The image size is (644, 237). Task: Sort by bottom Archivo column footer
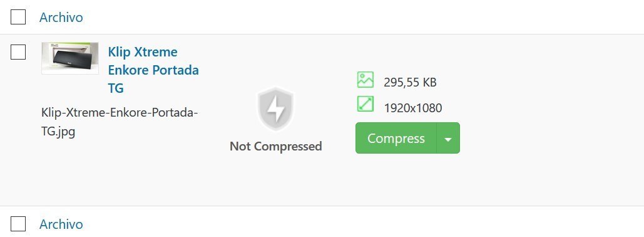point(61,224)
